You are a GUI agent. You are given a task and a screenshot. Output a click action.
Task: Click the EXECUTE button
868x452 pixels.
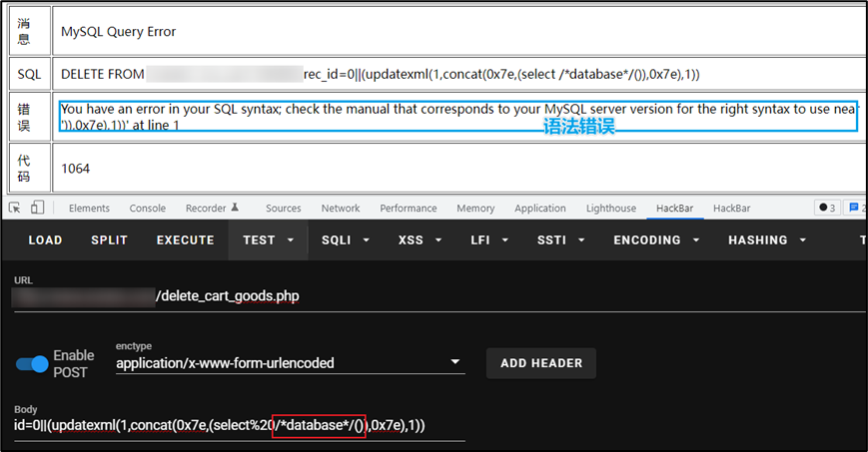click(186, 240)
